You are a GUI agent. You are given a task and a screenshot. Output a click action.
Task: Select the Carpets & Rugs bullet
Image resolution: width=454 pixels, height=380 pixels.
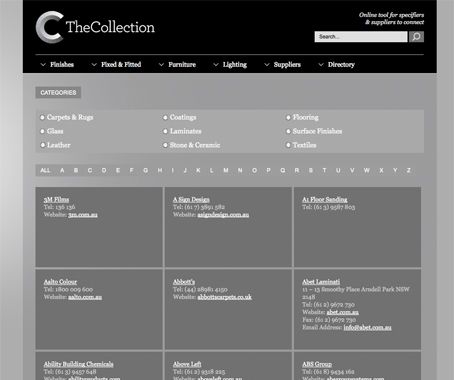[x=42, y=117]
